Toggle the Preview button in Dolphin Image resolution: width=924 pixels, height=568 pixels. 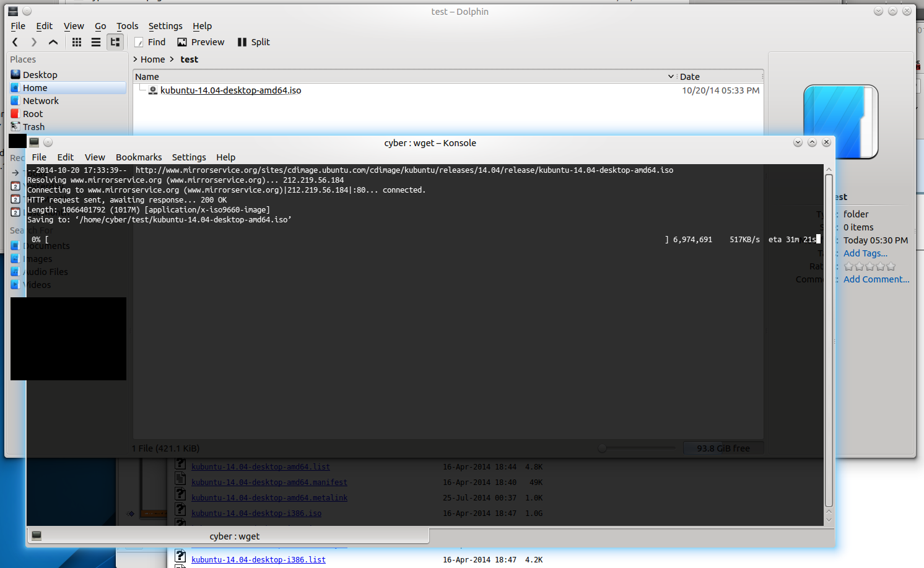pyautogui.click(x=201, y=42)
